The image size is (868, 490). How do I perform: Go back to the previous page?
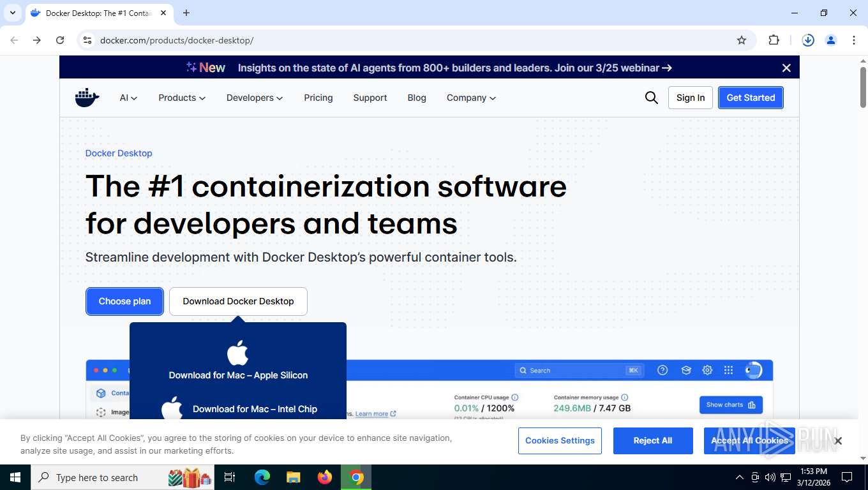(14, 40)
